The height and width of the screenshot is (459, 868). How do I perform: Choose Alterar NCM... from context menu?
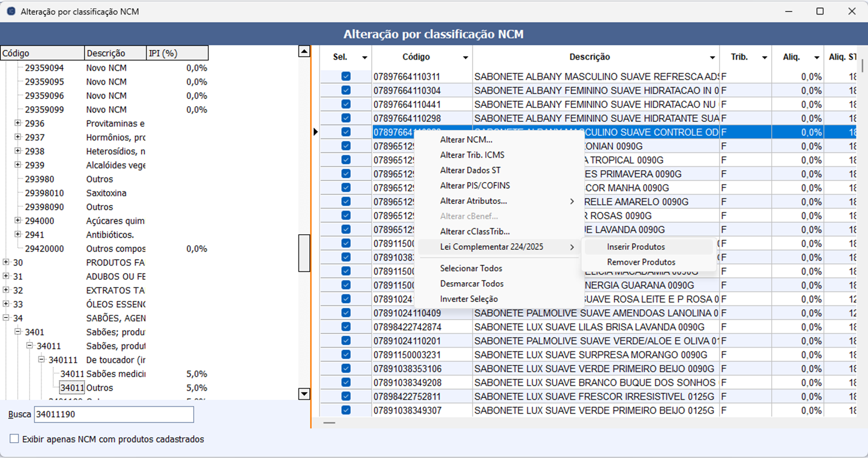coord(466,140)
